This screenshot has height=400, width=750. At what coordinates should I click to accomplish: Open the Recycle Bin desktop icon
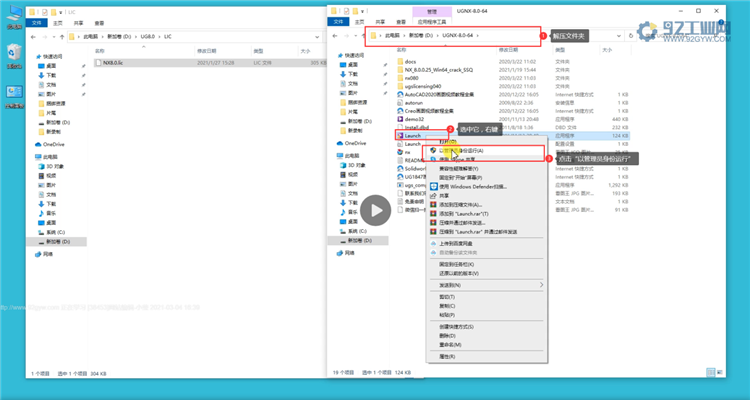(14, 56)
